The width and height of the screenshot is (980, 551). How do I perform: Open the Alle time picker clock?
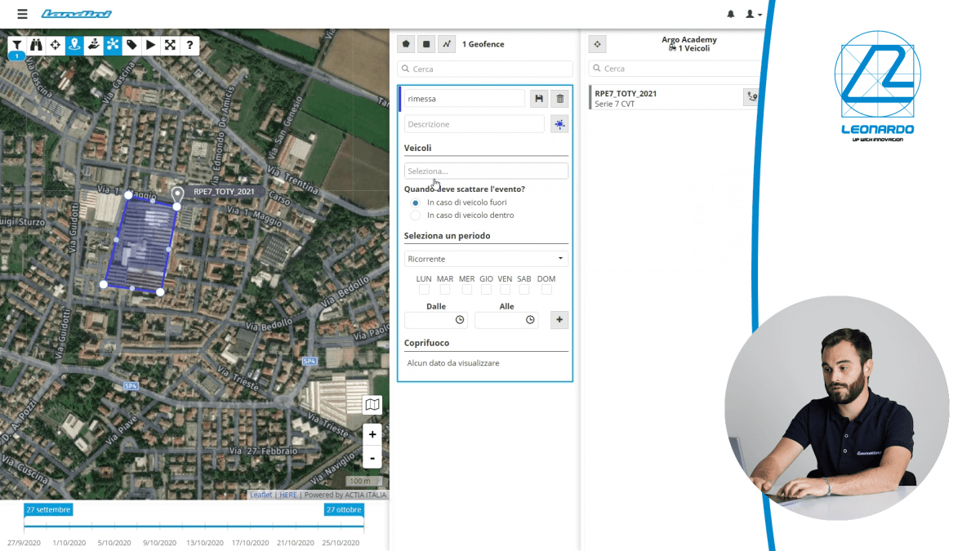[x=530, y=320]
